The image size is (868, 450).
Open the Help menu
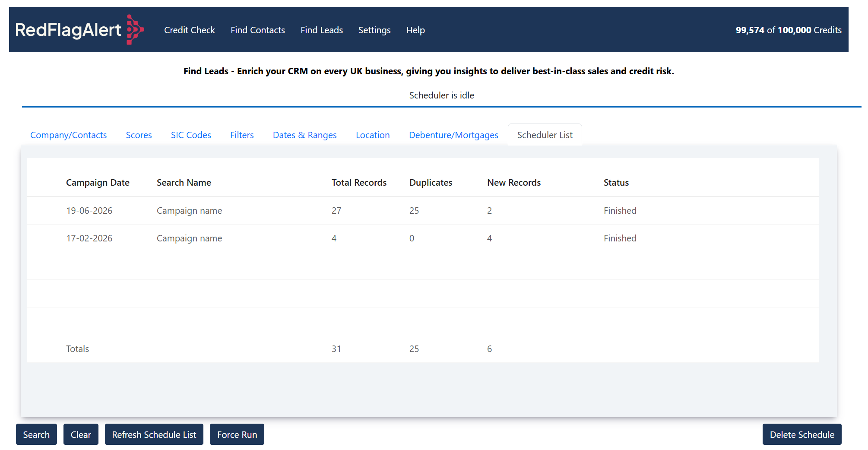pos(415,30)
